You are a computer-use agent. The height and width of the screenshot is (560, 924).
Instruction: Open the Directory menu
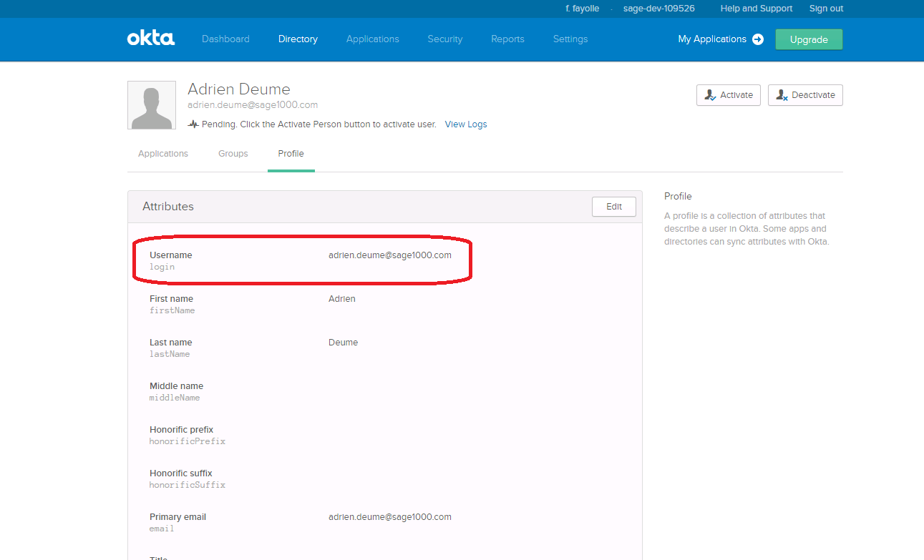(x=298, y=39)
